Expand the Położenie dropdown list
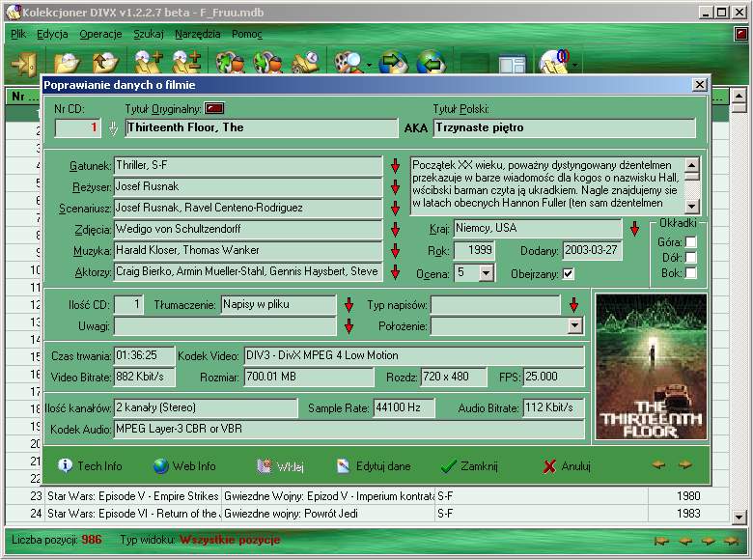This screenshot has height=560, width=753. click(575, 326)
